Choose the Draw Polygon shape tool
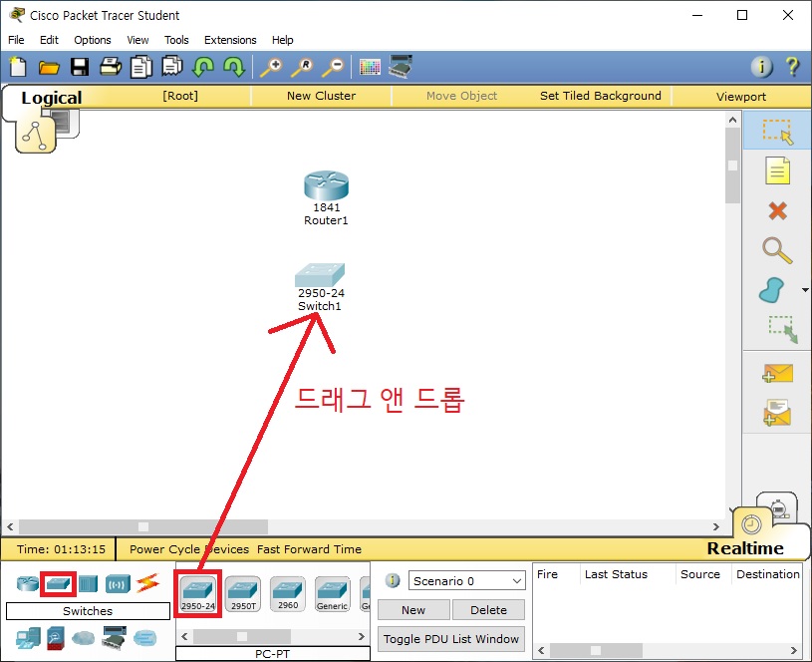 771,290
